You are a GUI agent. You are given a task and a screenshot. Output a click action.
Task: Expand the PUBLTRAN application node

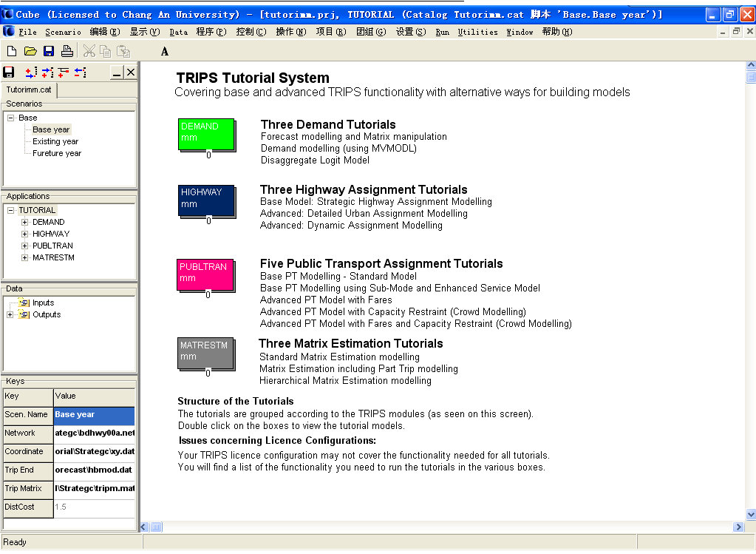click(x=24, y=246)
